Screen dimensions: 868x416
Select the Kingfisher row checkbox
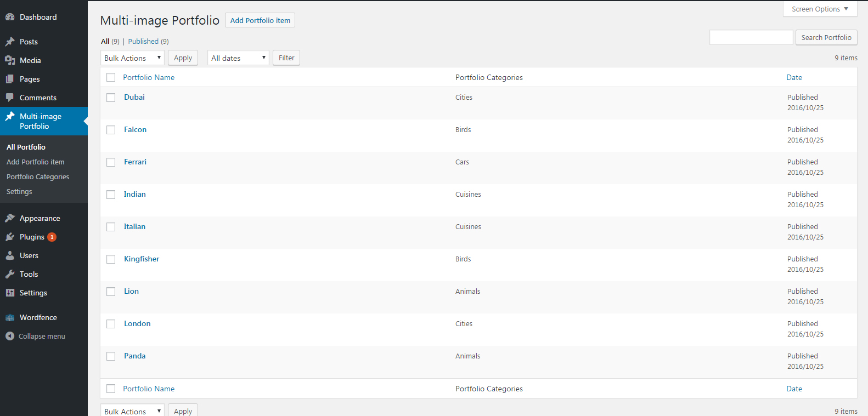[111, 259]
